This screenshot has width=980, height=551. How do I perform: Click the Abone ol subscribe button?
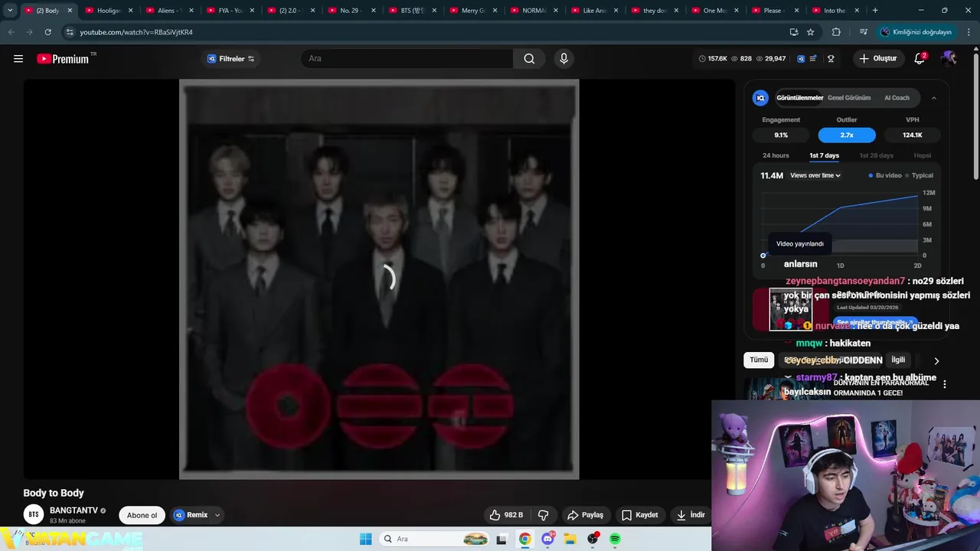tap(142, 515)
